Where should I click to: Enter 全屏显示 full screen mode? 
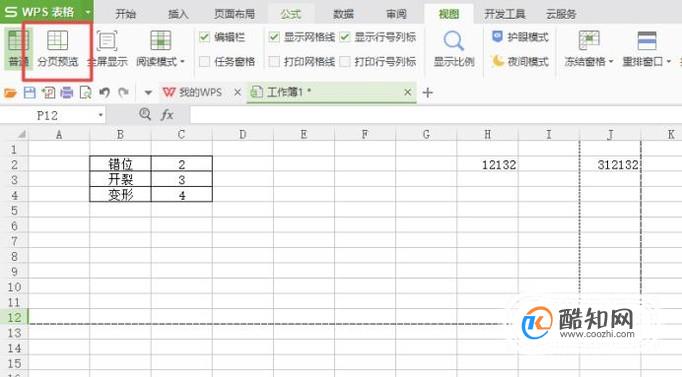[x=107, y=49]
